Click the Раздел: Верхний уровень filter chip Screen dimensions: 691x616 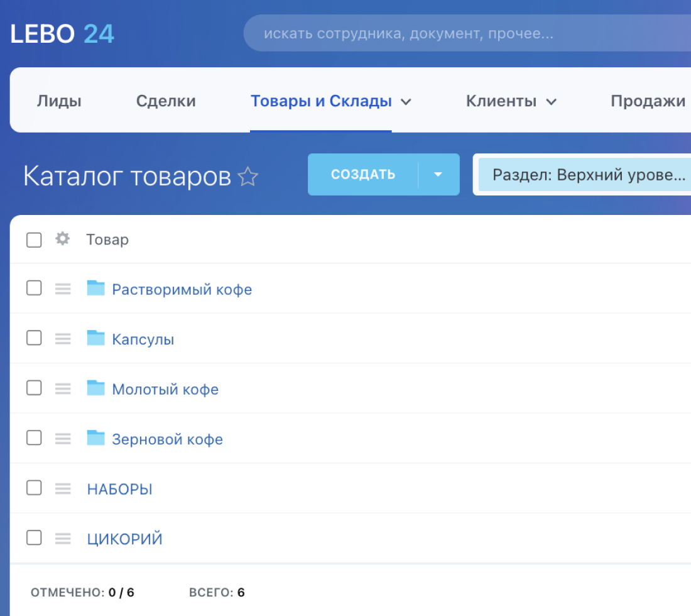(x=588, y=175)
